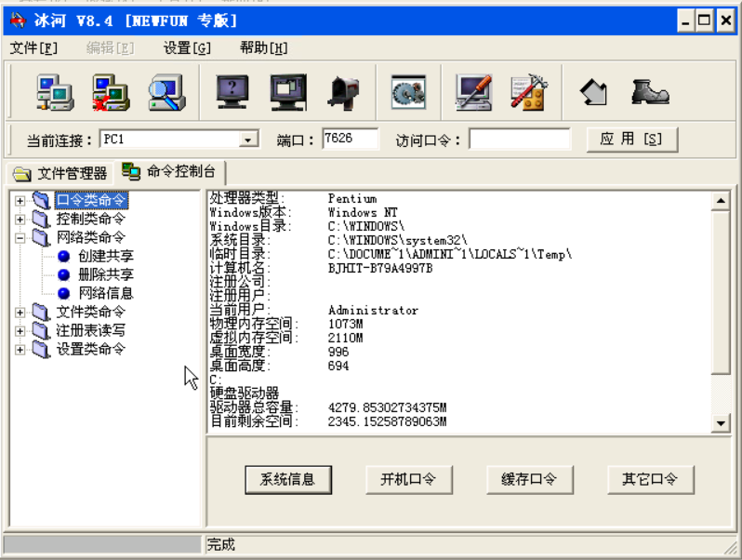Click the Administrator current user value
The image size is (742, 560).
pyautogui.click(x=374, y=311)
